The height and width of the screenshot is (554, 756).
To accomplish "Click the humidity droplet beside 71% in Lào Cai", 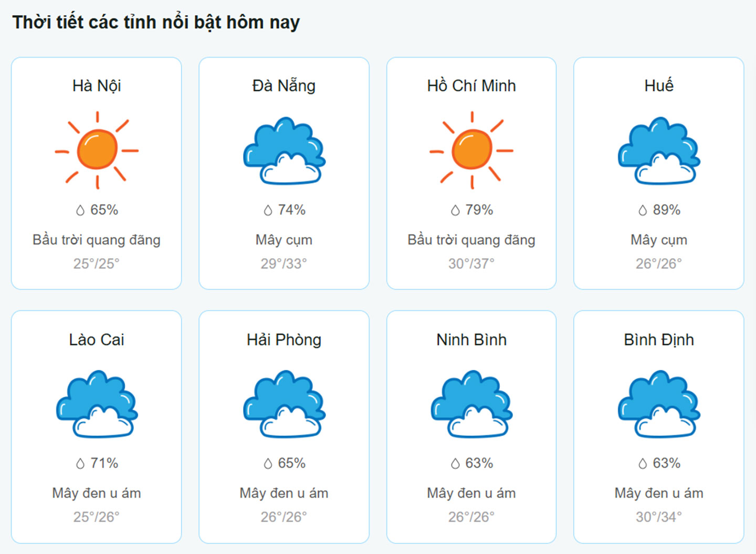I will click(x=80, y=464).
